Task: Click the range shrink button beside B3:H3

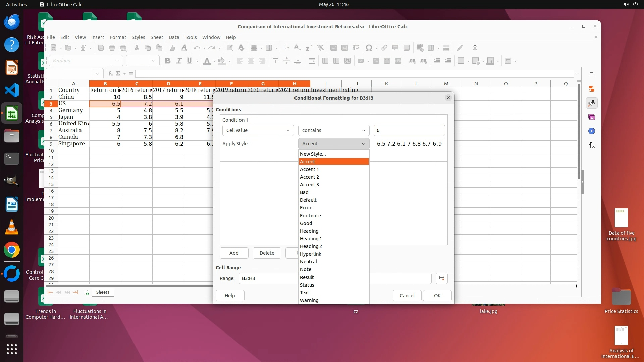Action: 441,278
